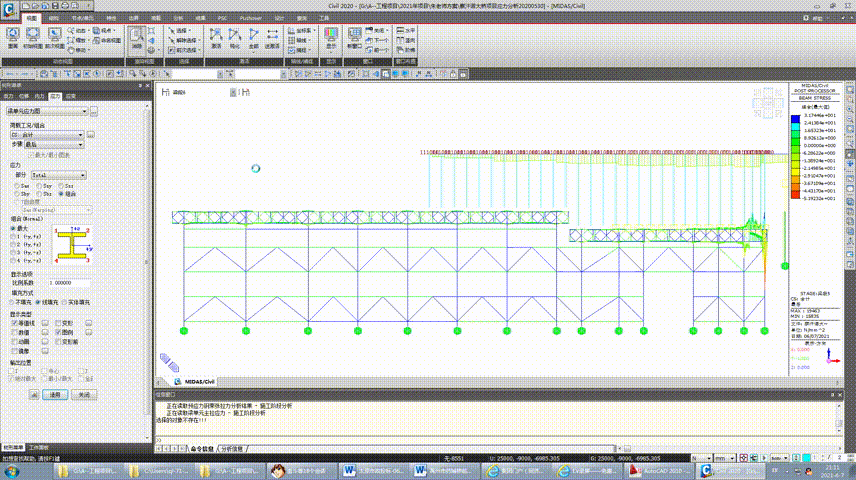Viewport: 856px width, 480px height.
Task: Toggle the 图例 (legend) checkbox
Action: pos(58,332)
